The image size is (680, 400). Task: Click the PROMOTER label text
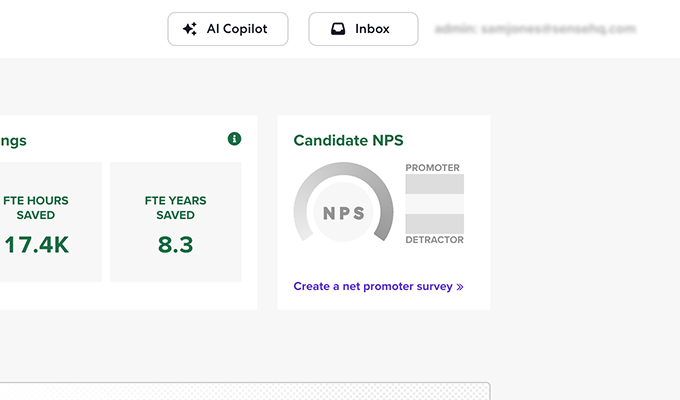(x=432, y=168)
